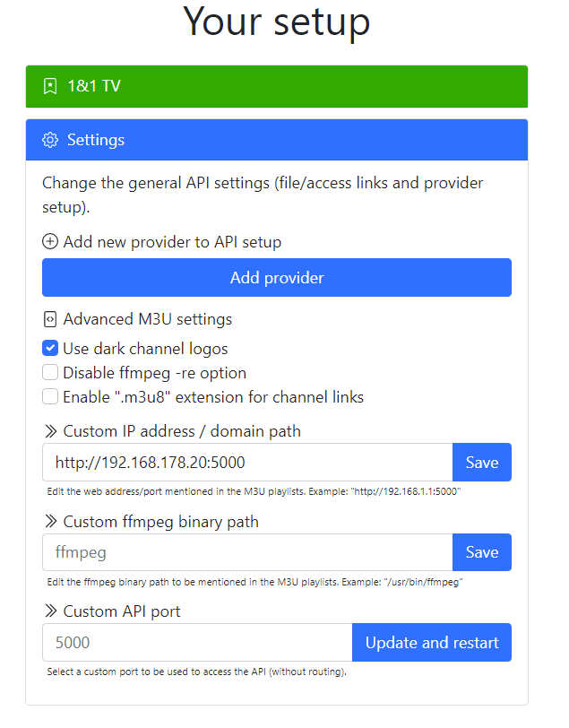Focus the Custom API port input field
Image resolution: width=569 pixels, height=728 pixels.
(x=197, y=643)
